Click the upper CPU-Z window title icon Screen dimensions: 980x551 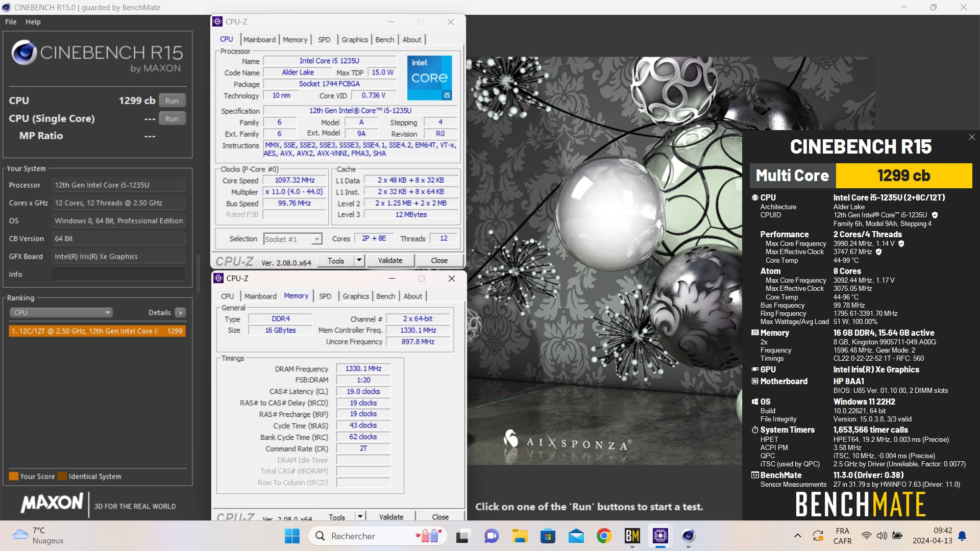coord(217,21)
